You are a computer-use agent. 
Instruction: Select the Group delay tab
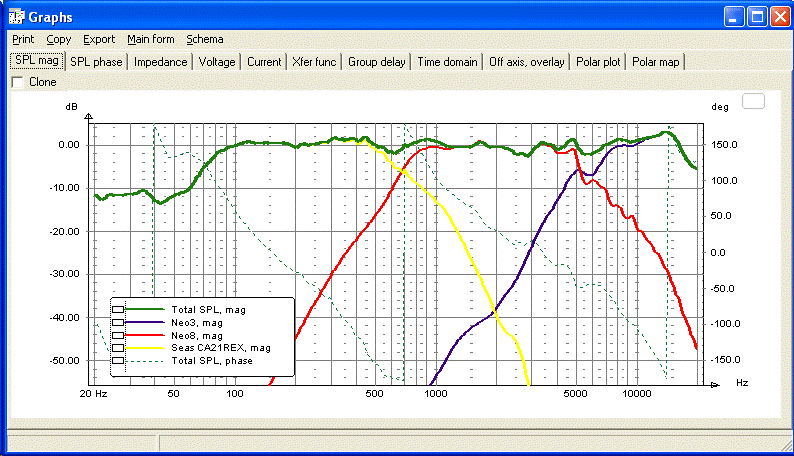pyautogui.click(x=376, y=62)
